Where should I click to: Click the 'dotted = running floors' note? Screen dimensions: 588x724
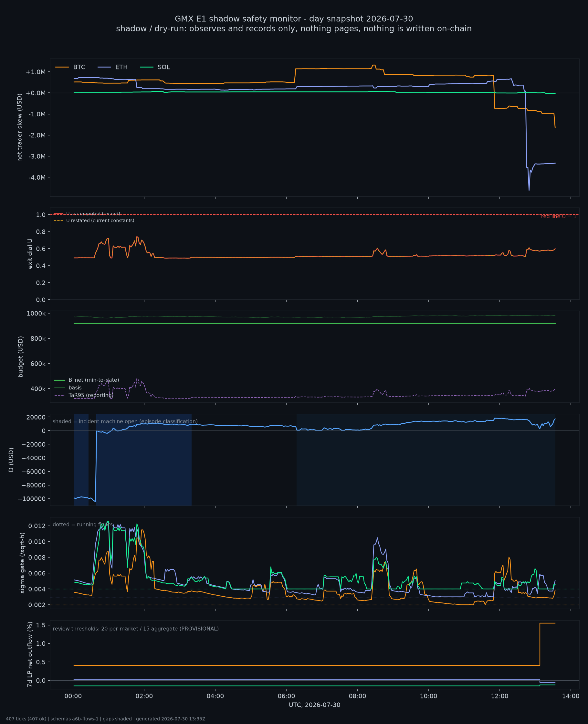[x=83, y=525]
